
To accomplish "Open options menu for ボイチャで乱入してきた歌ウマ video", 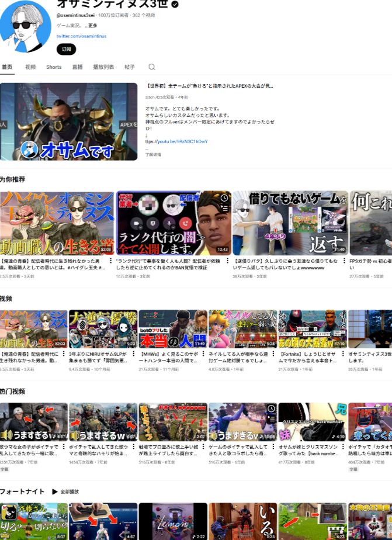I will click(134, 446).
